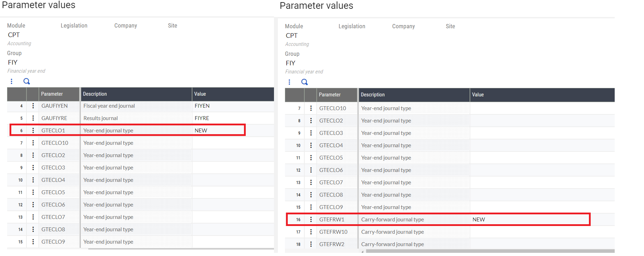Viewport: 644px width, 256px height.
Task: Select the Group FIY field in right panel
Action: click(291, 63)
